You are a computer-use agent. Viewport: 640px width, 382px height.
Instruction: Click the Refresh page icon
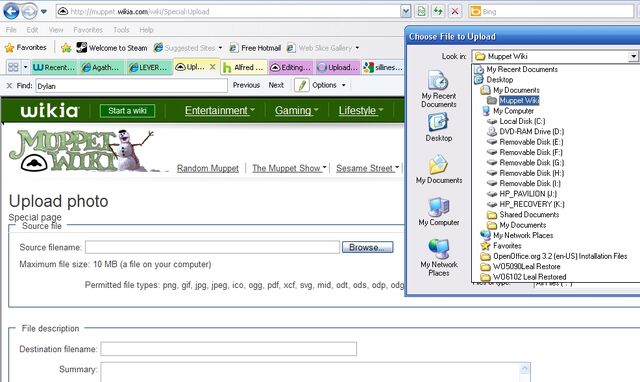click(x=438, y=11)
